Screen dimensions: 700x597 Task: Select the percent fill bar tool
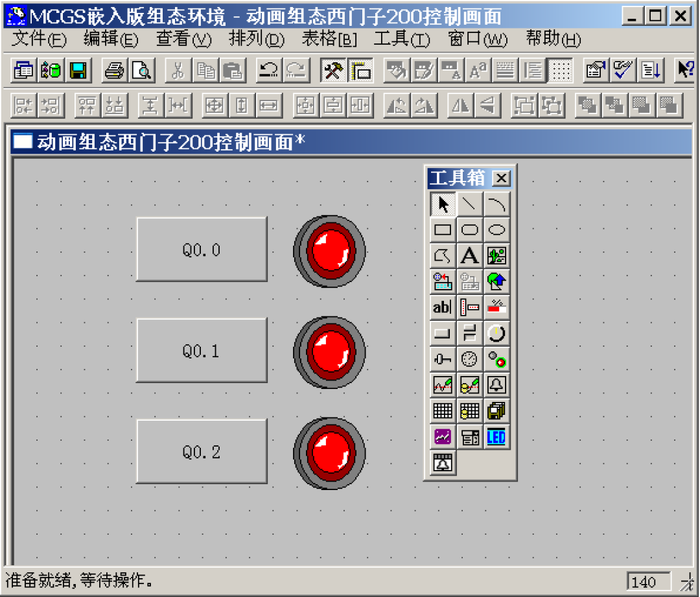coord(496,307)
